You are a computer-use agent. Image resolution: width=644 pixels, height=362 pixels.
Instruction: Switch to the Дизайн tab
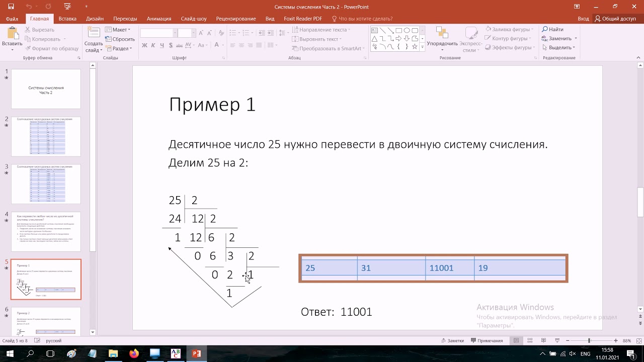(x=95, y=19)
